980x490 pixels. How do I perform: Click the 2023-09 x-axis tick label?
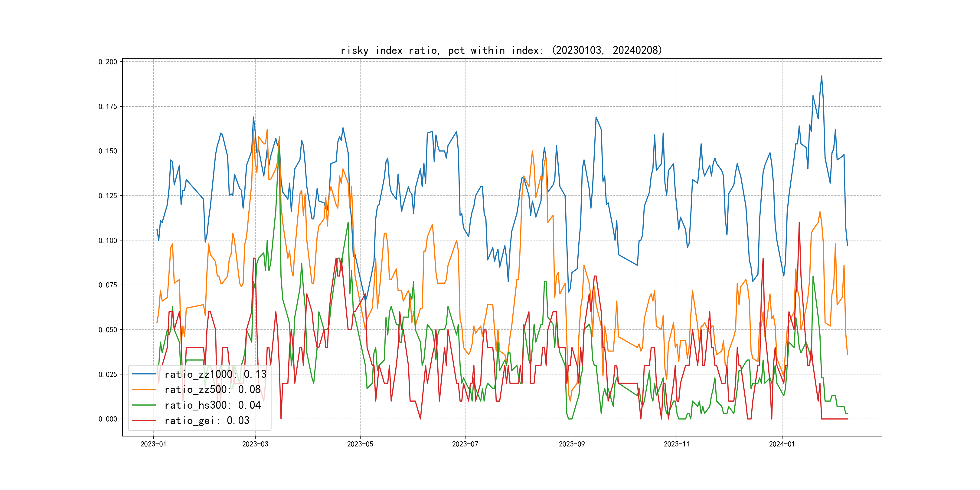point(571,444)
